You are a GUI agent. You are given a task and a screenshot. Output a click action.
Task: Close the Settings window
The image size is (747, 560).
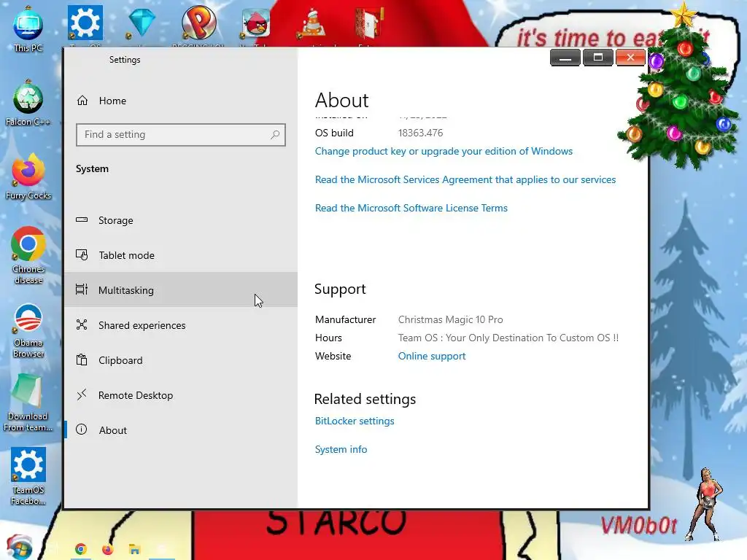pos(630,58)
